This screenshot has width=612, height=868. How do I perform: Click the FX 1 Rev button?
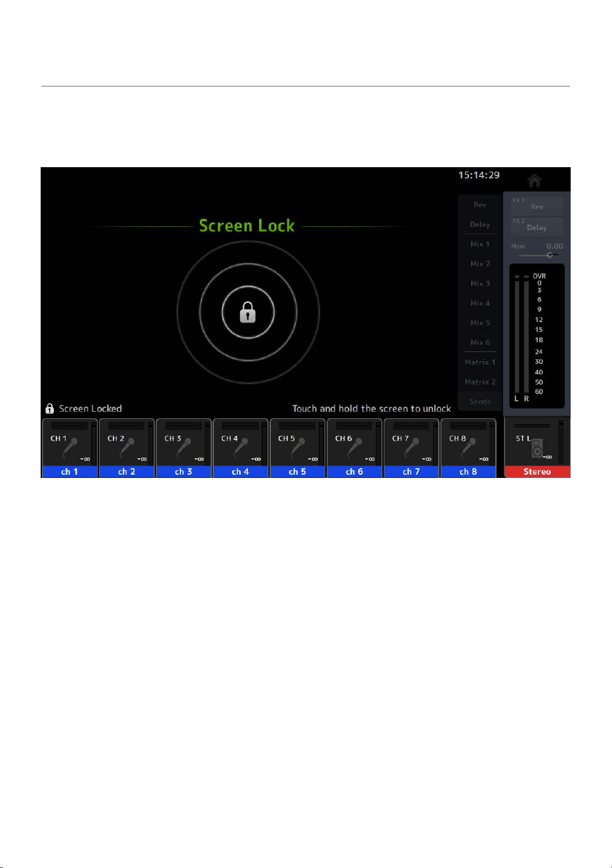(537, 206)
